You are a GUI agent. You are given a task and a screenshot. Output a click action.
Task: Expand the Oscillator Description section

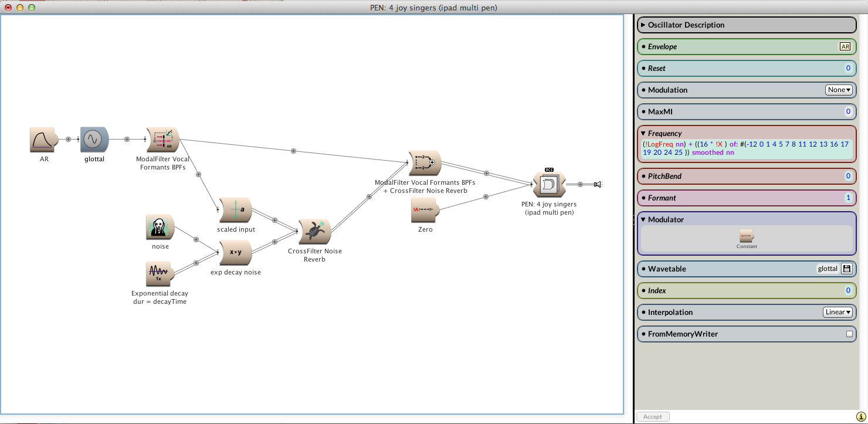click(643, 25)
